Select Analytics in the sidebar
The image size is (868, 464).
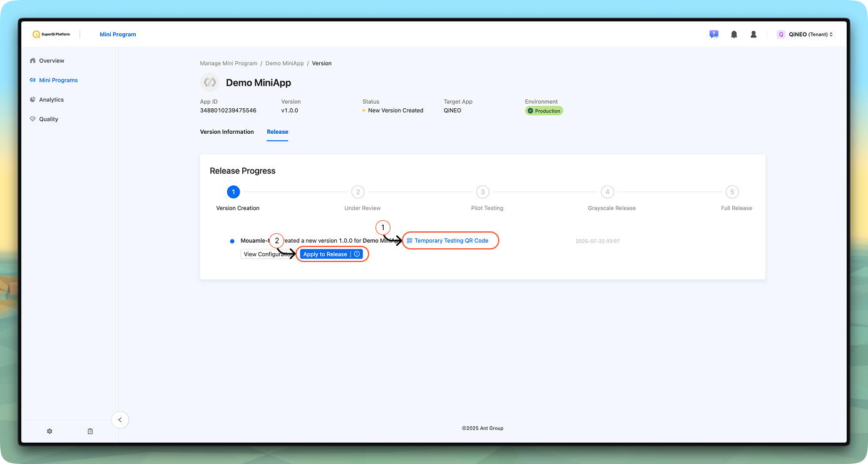pos(51,99)
